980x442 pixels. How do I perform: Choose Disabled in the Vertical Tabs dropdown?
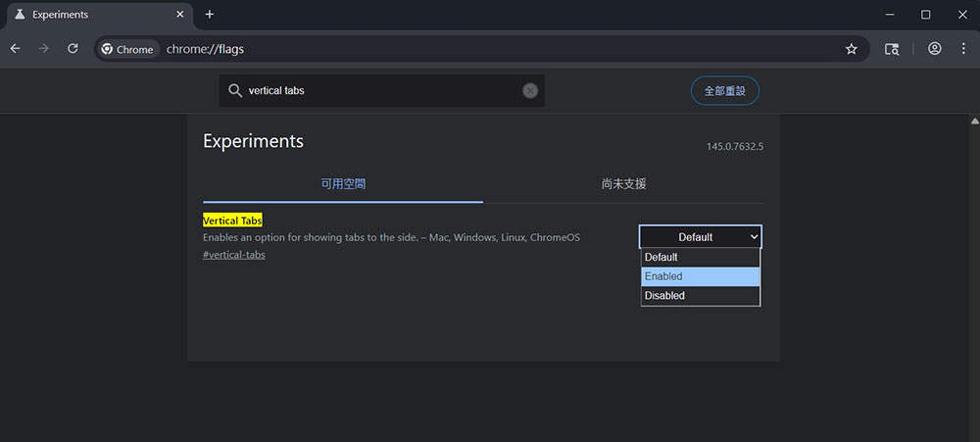[700, 296]
